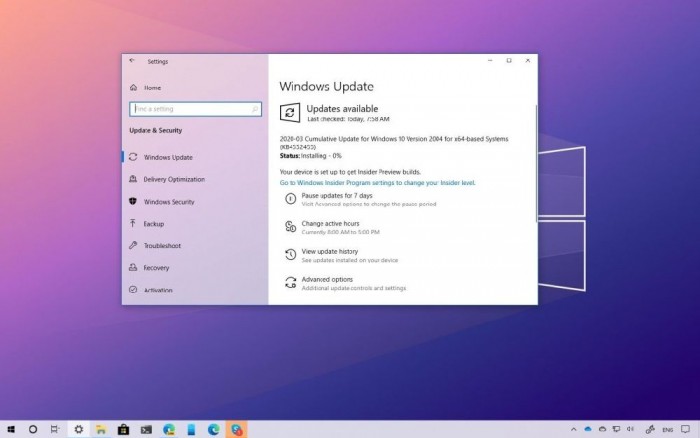Click the Updates available refresh icon
The height and width of the screenshot is (438, 700).
pyautogui.click(x=289, y=112)
